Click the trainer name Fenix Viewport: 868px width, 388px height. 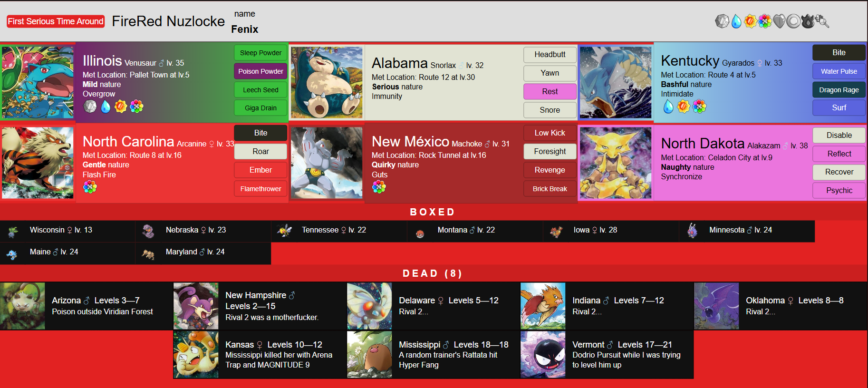[245, 29]
